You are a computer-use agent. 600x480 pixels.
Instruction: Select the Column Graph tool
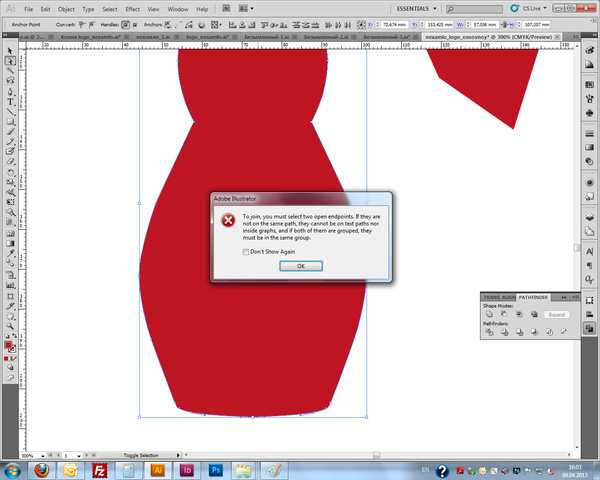(x=10, y=286)
